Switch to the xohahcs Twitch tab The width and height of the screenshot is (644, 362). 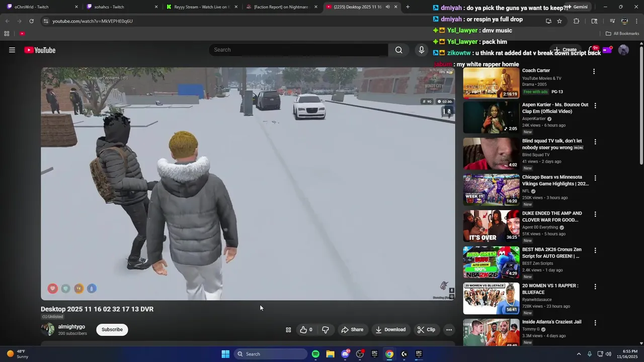[122, 7]
